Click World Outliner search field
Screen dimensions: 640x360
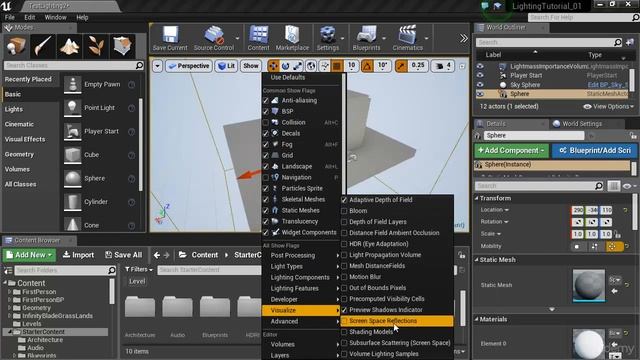[x=549, y=42]
